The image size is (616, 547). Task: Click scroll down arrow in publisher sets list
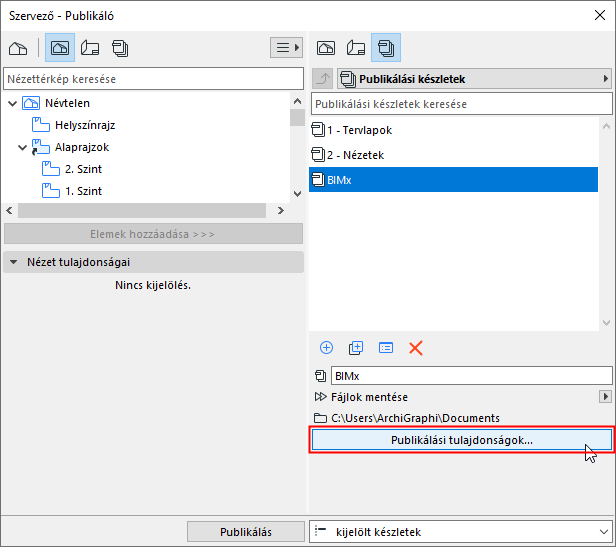point(606,323)
